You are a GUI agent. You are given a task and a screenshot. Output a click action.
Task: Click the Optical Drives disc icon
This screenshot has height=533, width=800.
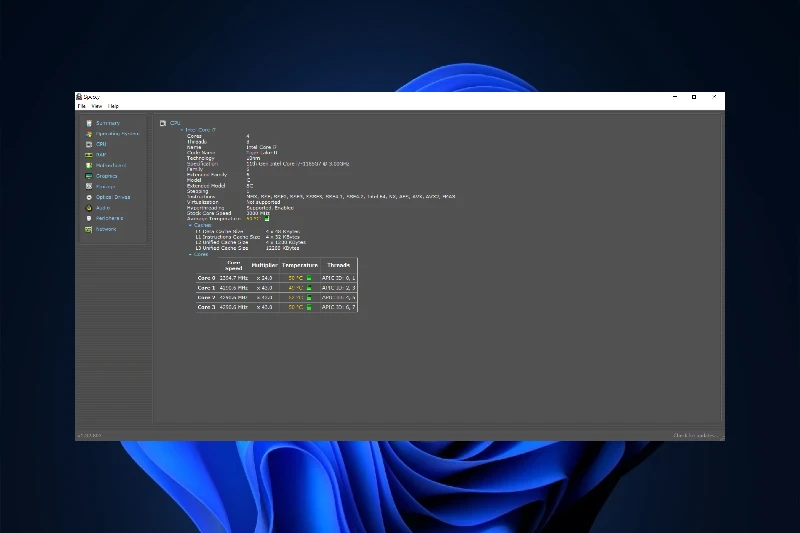89,197
